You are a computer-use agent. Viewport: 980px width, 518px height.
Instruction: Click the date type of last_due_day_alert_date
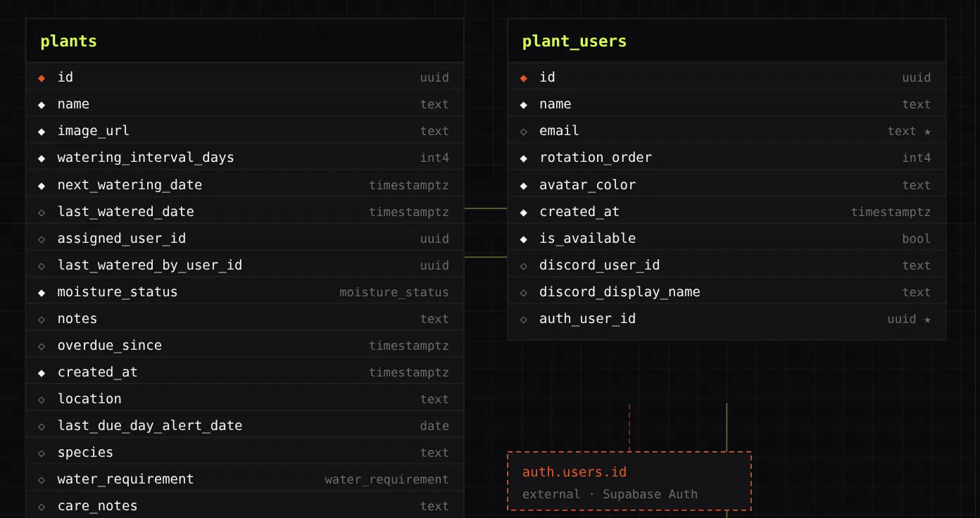434,426
